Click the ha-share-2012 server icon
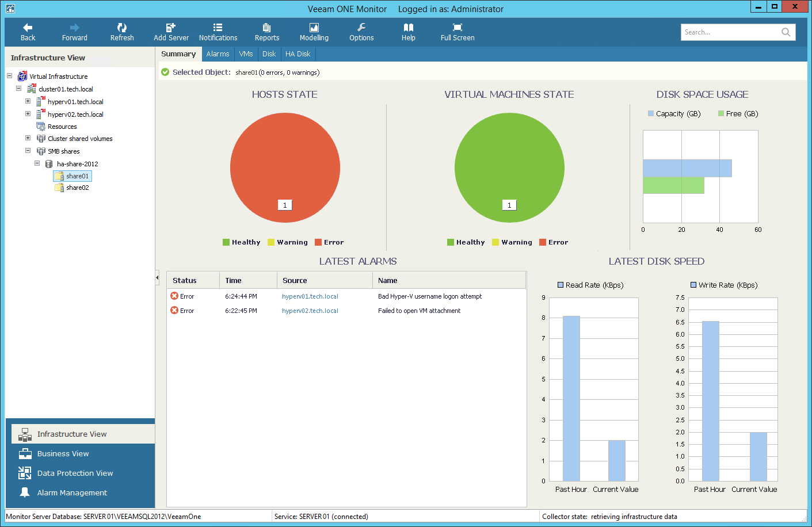 click(x=49, y=164)
